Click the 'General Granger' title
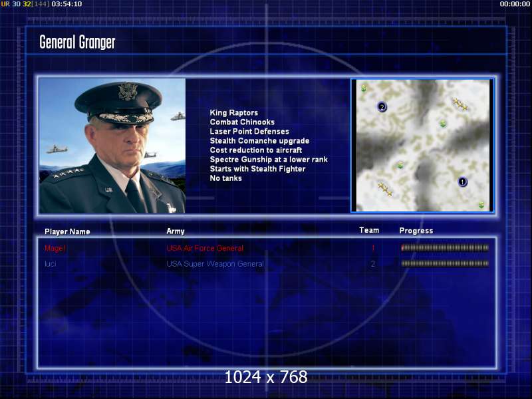 click(77, 43)
